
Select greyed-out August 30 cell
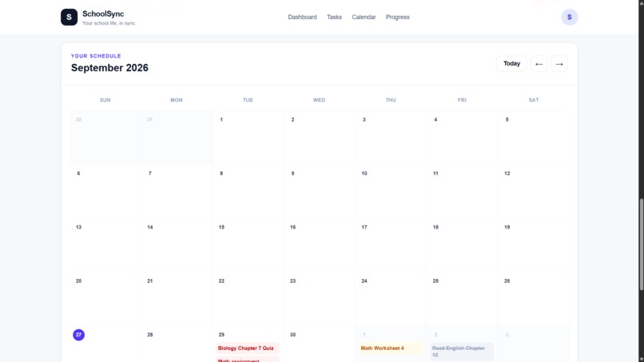pyautogui.click(x=105, y=137)
